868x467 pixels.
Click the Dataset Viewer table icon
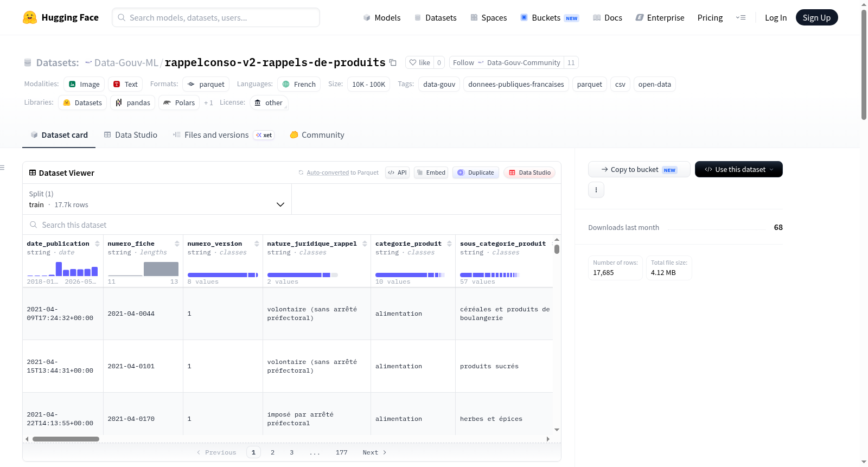click(x=33, y=173)
